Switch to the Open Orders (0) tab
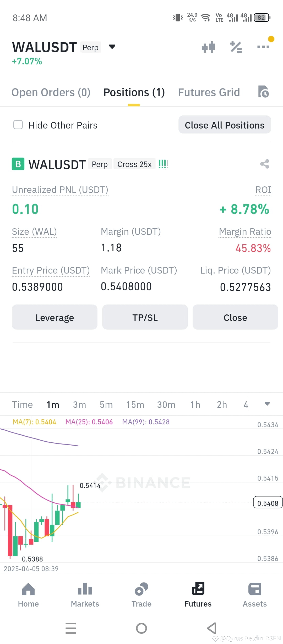The width and height of the screenshot is (283, 644). pos(51,92)
